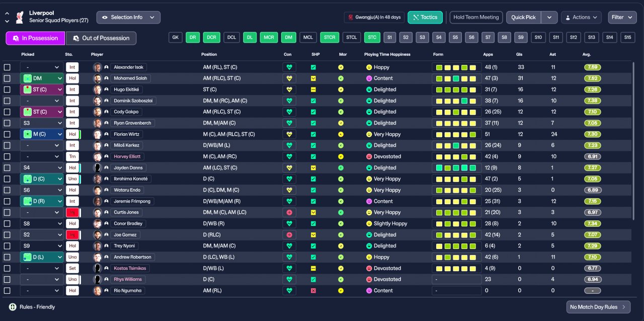Select Ryan Gravenberch's row checkbox
Viewport: 644px width, 321px height.
(7, 123)
